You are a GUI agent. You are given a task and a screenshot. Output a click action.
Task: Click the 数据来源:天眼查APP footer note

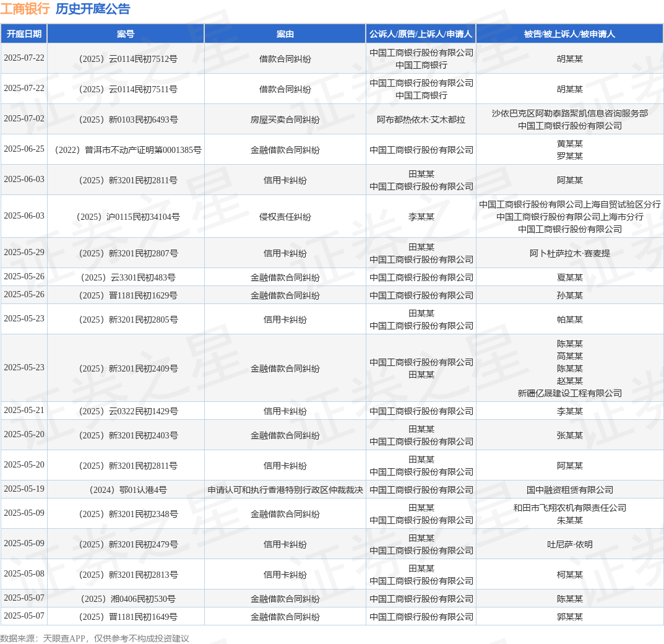pos(95,638)
